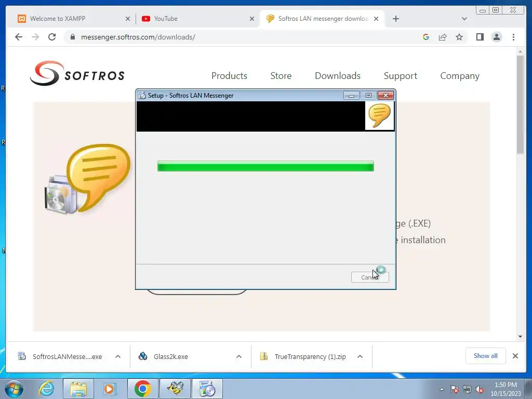Switch to Setup installer on taskbar
The height and width of the screenshot is (399, 532).
207,389
